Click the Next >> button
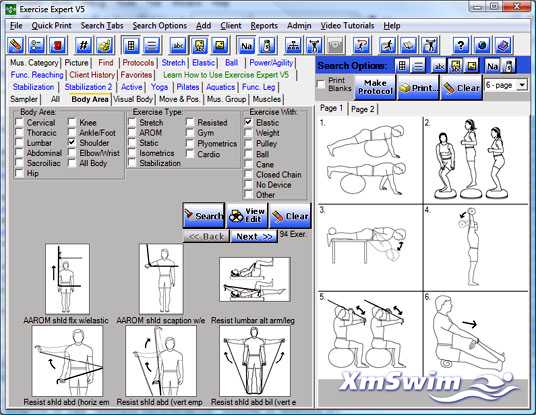This screenshot has width=536, height=415. coord(254,237)
